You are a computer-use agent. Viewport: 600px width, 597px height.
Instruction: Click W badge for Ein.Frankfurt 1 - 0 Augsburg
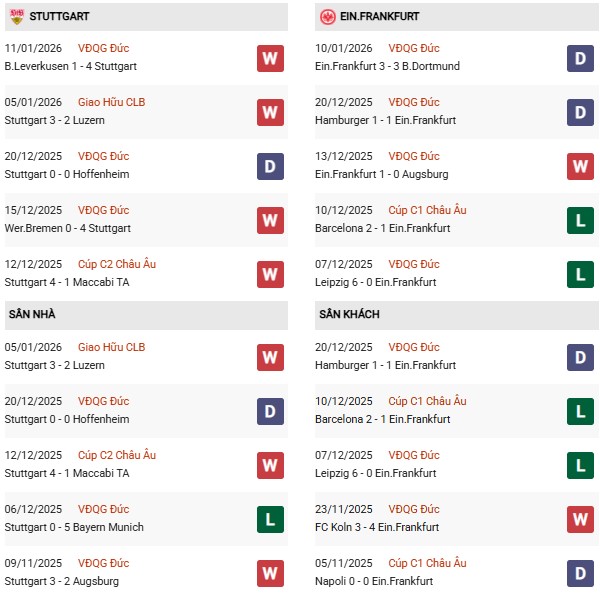point(580,166)
